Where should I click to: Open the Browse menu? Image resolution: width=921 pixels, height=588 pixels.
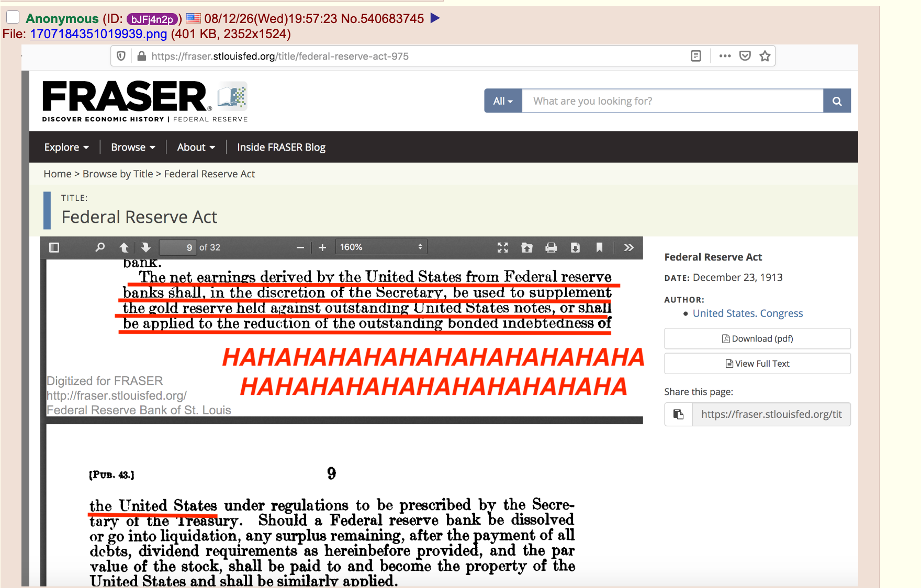133,147
